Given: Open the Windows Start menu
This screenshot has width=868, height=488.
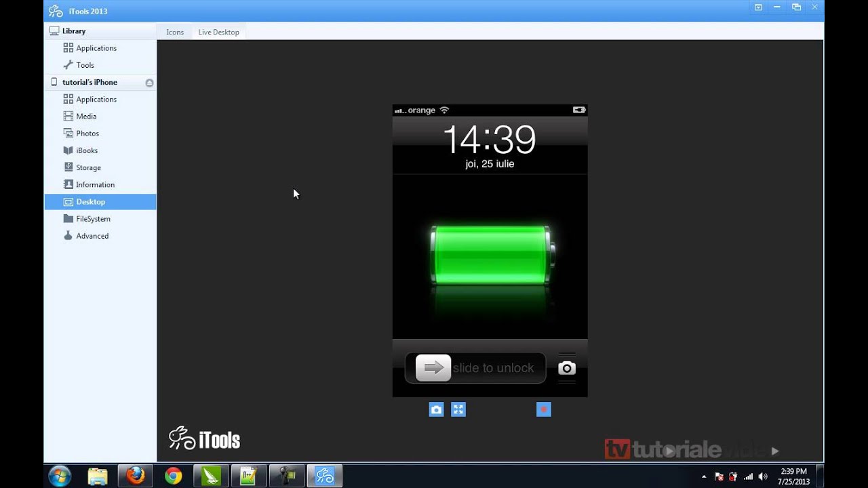Looking at the screenshot, I should (x=59, y=476).
